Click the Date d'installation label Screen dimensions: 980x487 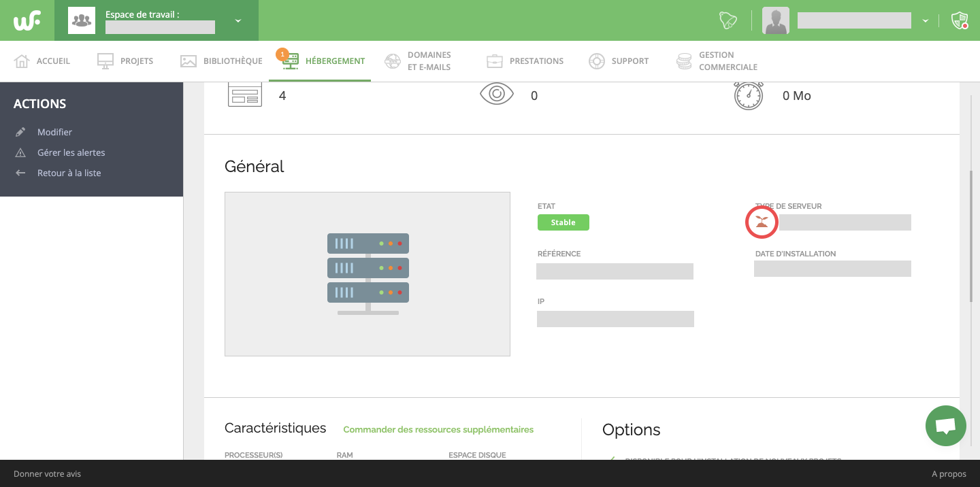pyautogui.click(x=796, y=254)
